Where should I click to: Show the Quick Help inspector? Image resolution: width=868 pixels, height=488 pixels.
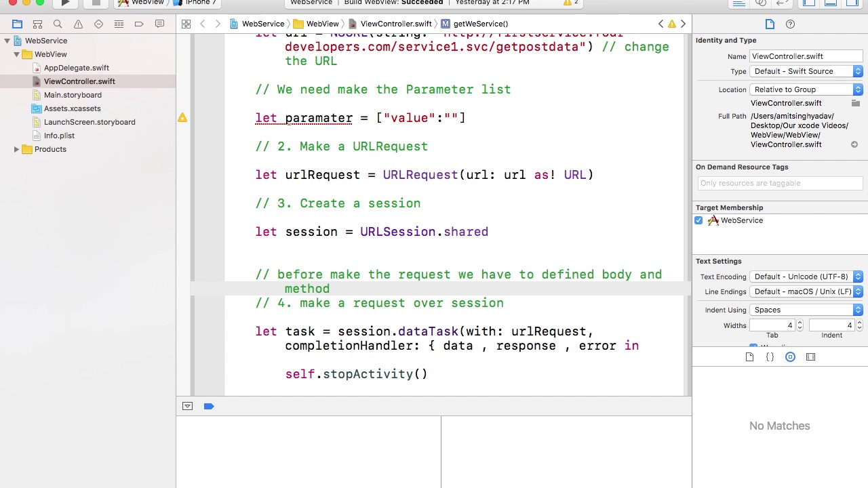pos(790,24)
